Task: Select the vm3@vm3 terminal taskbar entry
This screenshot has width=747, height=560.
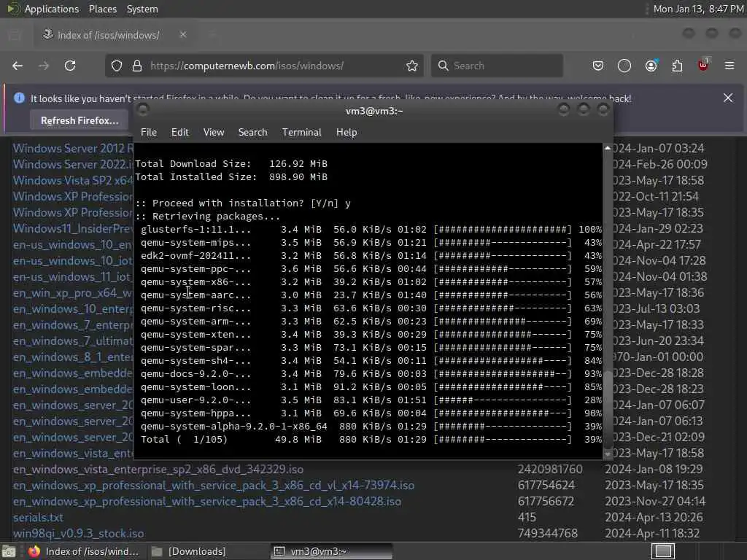Action: [x=332, y=551]
